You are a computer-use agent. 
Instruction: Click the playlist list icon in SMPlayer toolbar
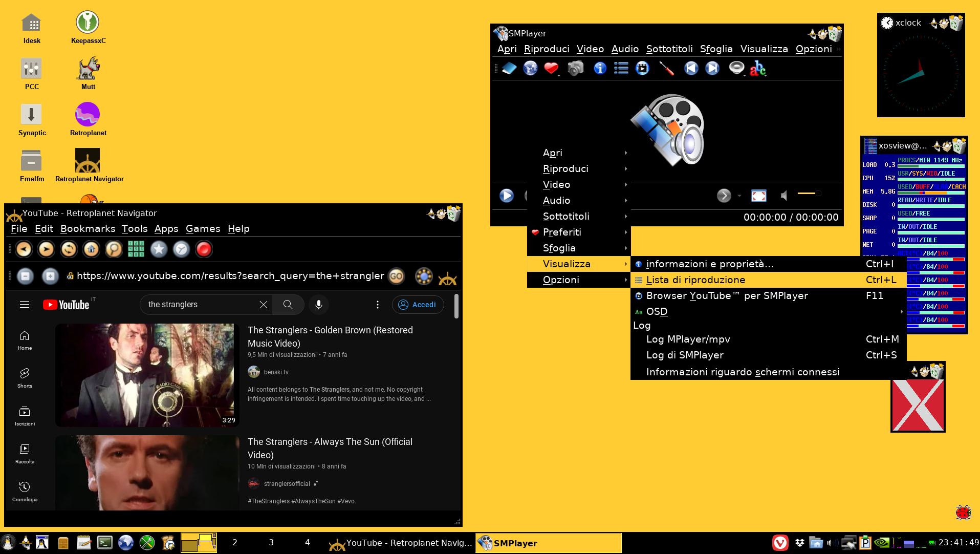point(621,68)
